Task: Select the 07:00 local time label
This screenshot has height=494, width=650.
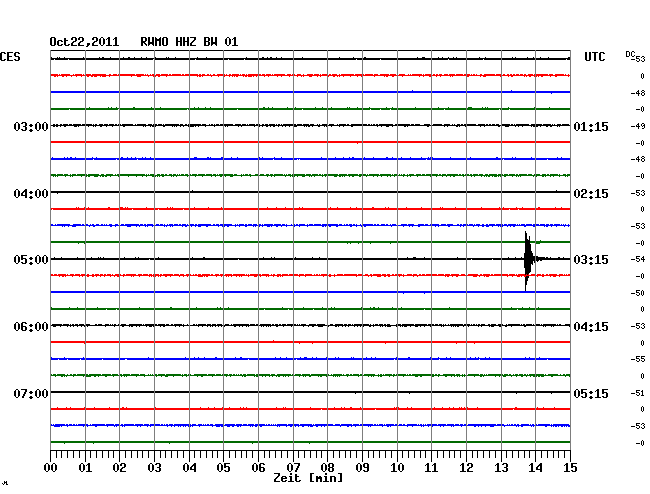Action: [x=31, y=393]
